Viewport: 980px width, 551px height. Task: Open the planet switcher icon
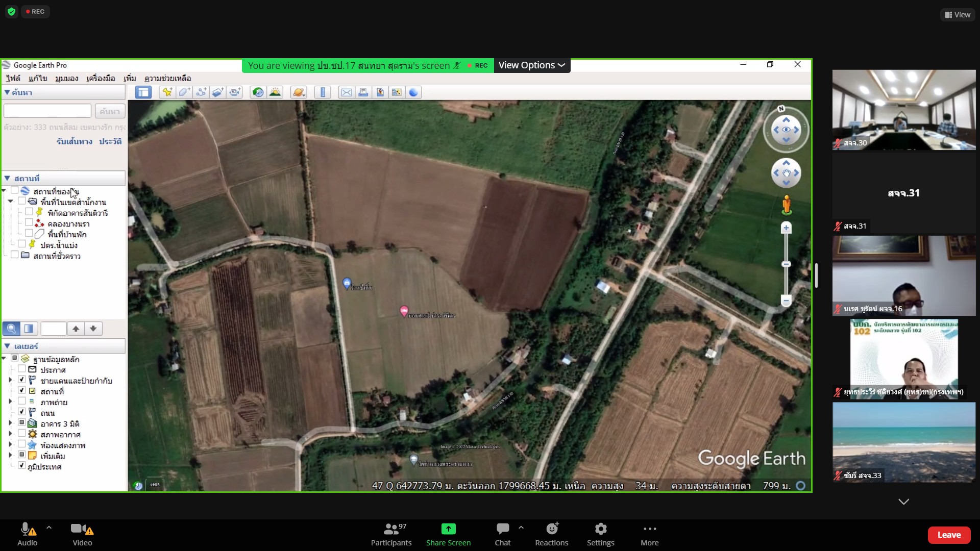tap(299, 92)
